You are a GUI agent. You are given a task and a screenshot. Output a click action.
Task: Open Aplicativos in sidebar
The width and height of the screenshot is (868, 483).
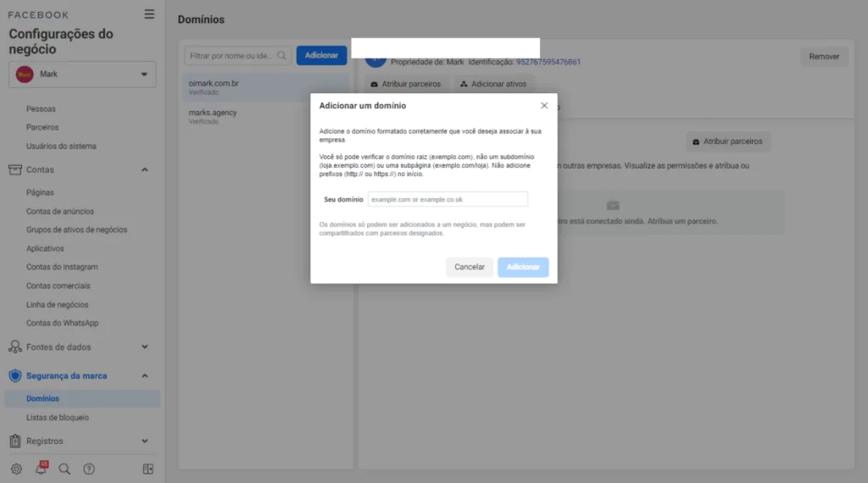pos(45,248)
